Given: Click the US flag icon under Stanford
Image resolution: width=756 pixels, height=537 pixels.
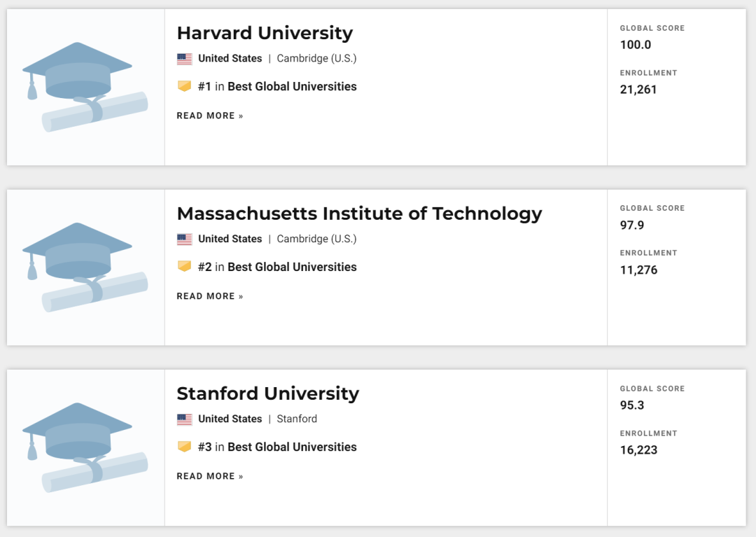Looking at the screenshot, I should tap(185, 419).
